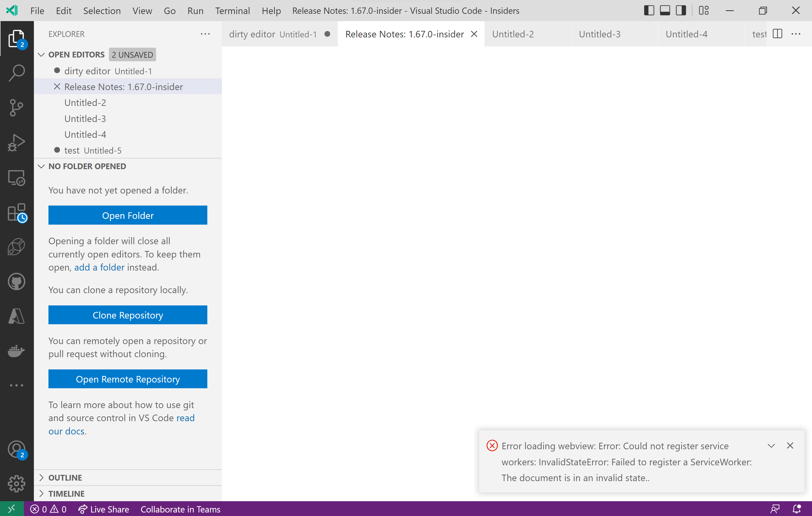Open the Docker view icon
The height and width of the screenshot is (516, 812).
[x=17, y=351]
